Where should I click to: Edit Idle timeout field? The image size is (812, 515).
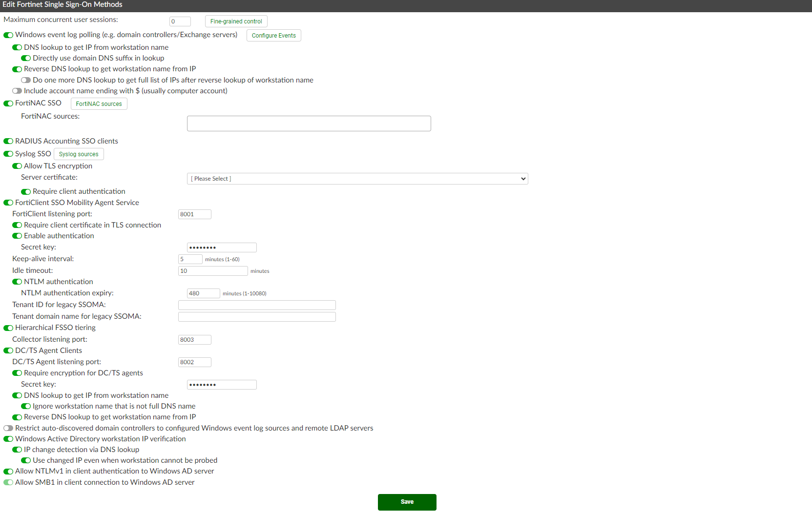(x=213, y=271)
